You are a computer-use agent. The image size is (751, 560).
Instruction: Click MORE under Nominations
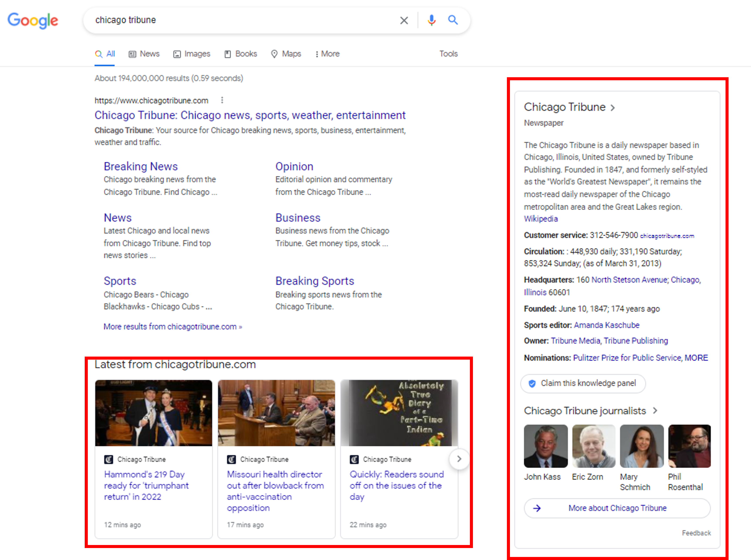click(x=696, y=358)
